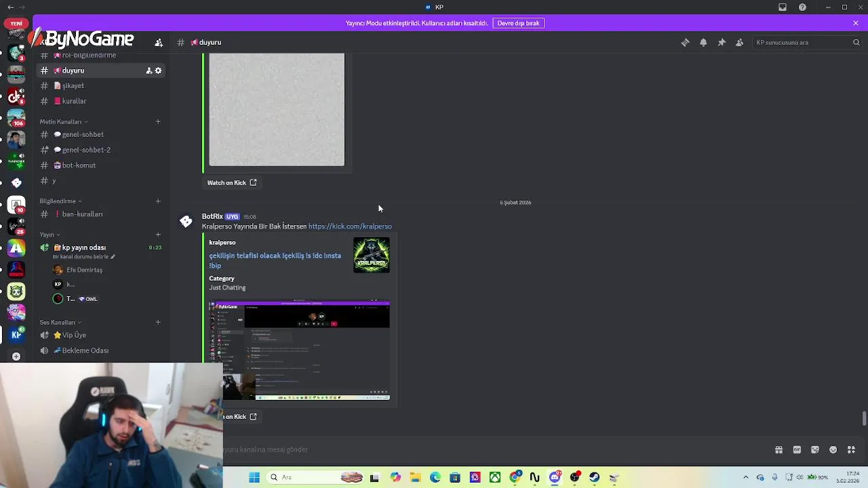Create channel in Bilgilendirme category
The image size is (868, 488).
tap(158, 201)
